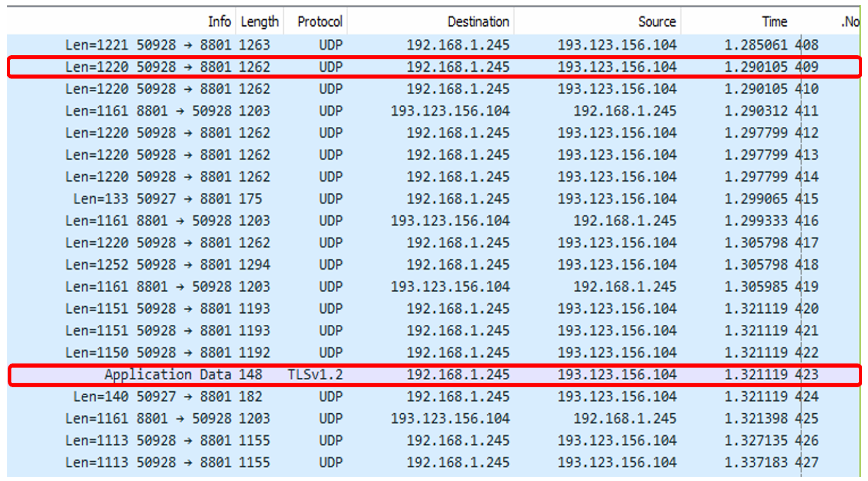Click the Source column header
This screenshot has height=481, width=868.
[657, 22]
